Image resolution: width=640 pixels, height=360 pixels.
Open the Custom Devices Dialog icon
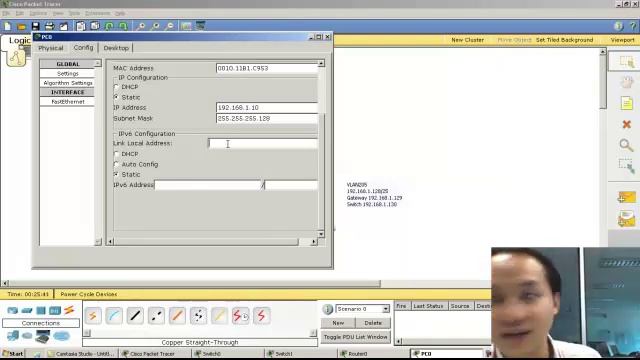[200, 27]
